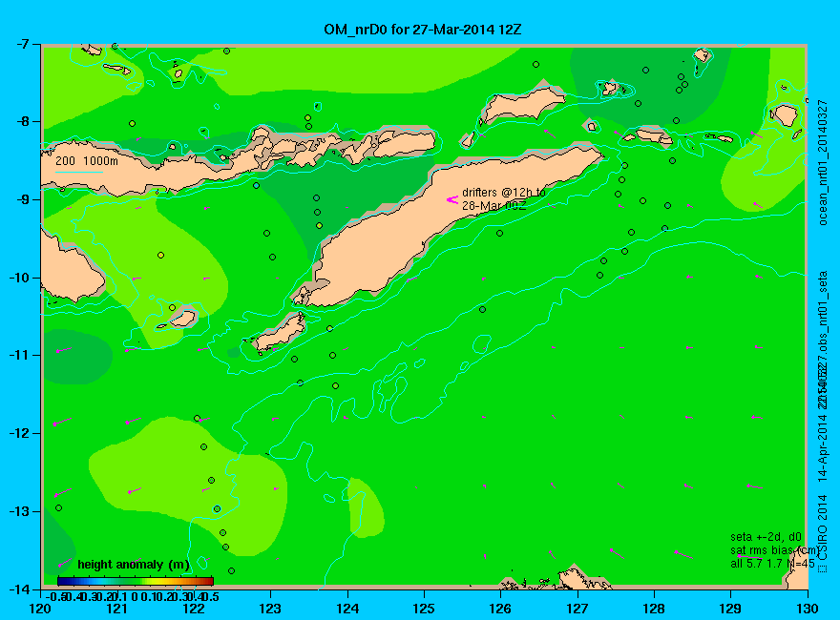Select the 130 longitude axis label

pos(808,609)
